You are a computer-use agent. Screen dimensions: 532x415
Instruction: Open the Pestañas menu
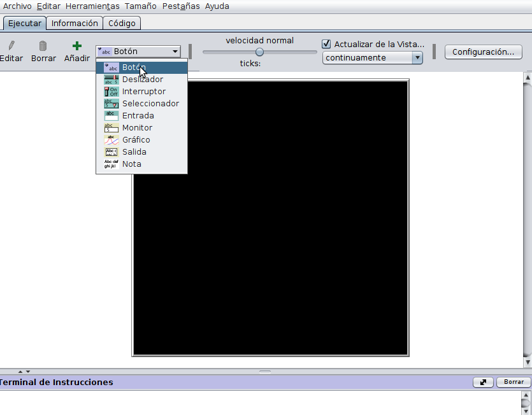click(181, 6)
